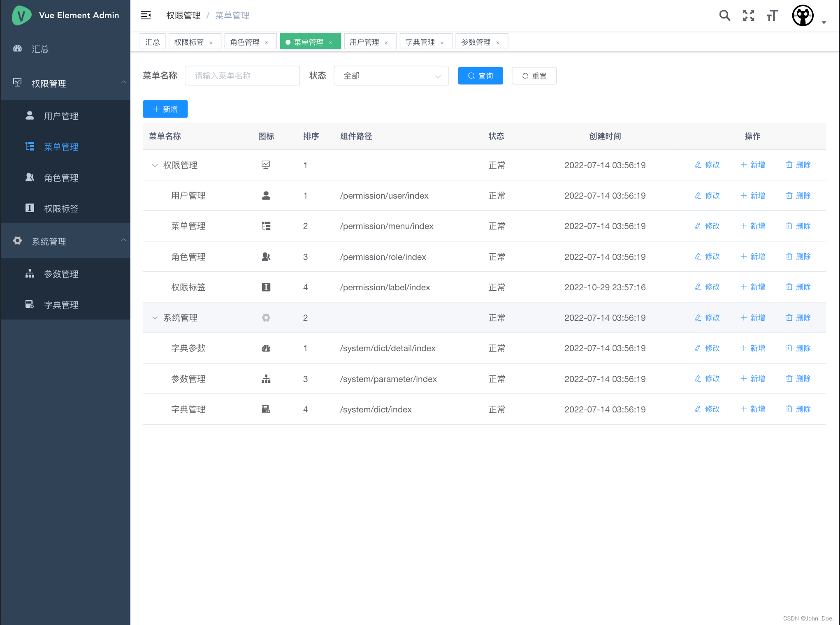Image resolution: width=840 pixels, height=625 pixels.
Task: Open the header search icon
Action: pos(724,15)
